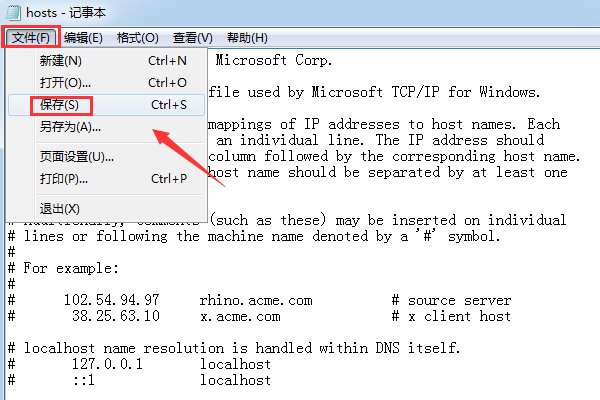Open the 帮助(H) menu

point(247,38)
